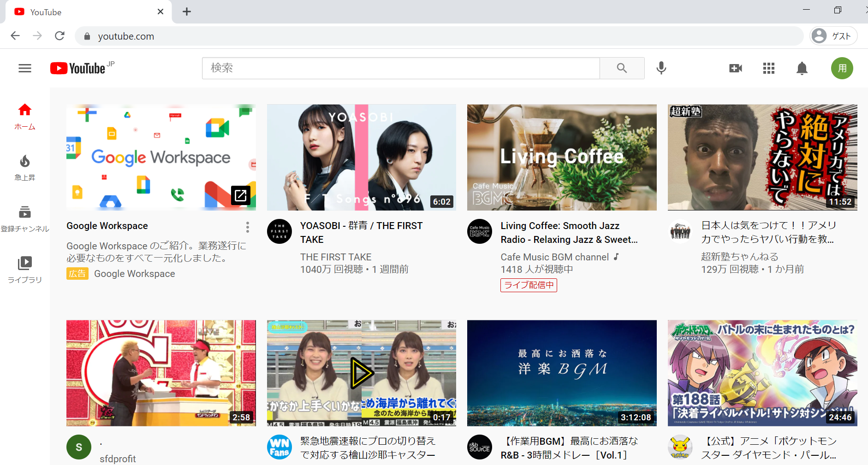Open the options menu on the Google Workspace ad
Screen dimensions: 868x465
(247, 227)
